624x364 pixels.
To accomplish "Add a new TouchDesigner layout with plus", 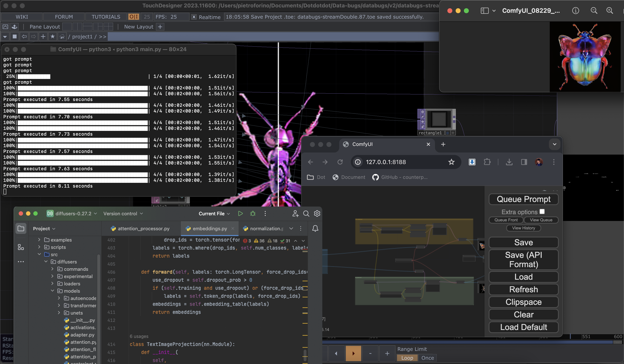I will click(160, 27).
